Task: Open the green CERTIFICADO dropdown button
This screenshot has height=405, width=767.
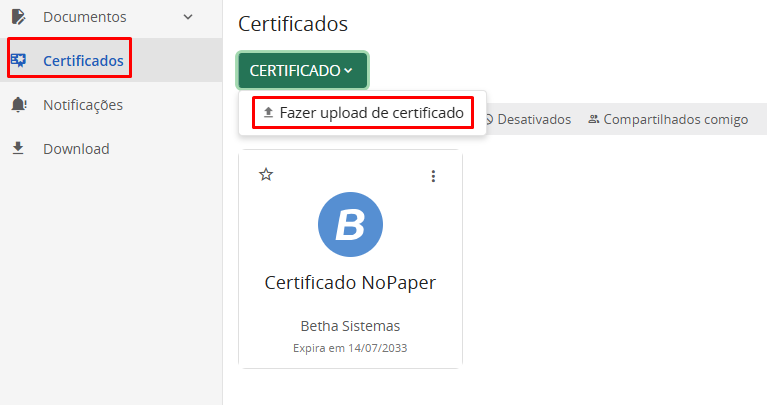Action: click(302, 70)
